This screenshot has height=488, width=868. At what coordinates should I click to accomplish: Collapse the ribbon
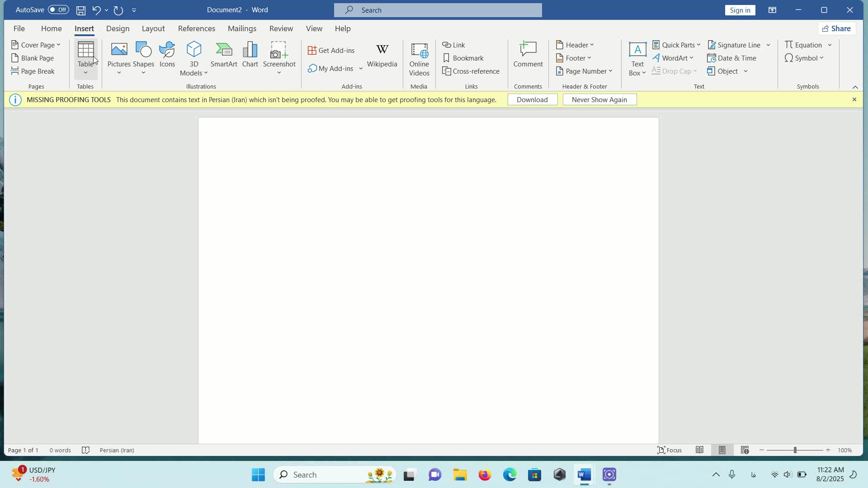pos(855,87)
